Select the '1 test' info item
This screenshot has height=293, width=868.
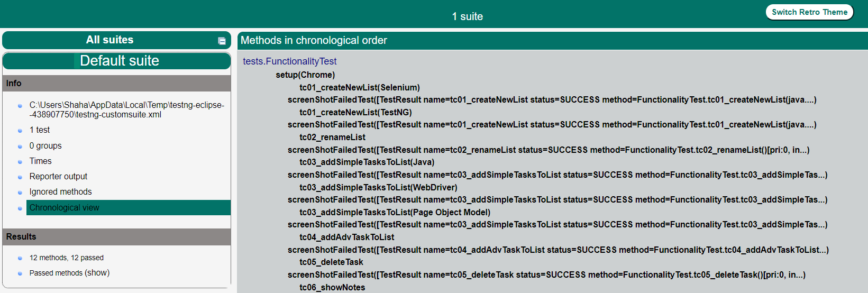click(x=40, y=130)
